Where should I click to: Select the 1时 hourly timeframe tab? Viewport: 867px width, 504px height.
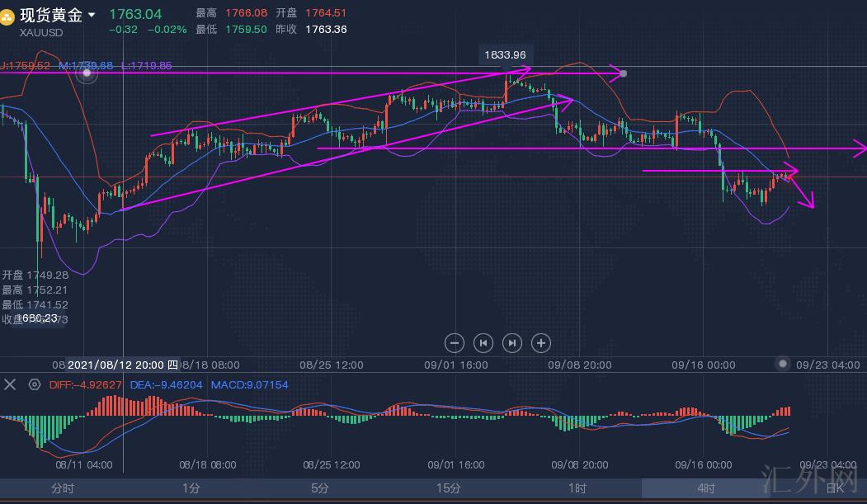577,488
